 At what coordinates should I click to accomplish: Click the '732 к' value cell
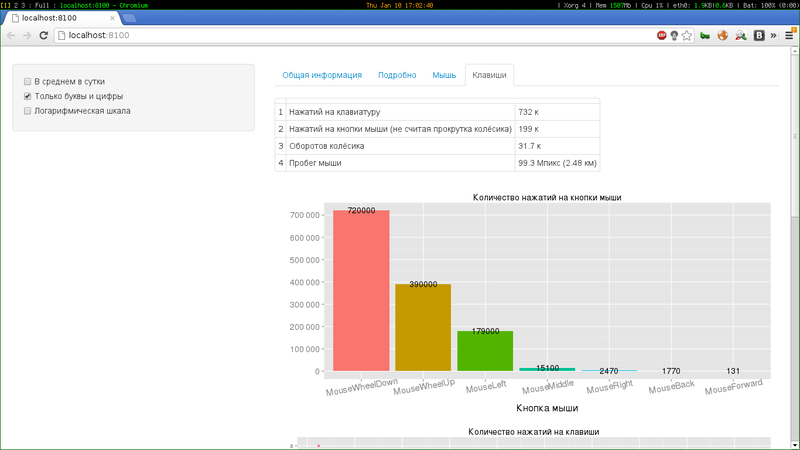point(557,112)
